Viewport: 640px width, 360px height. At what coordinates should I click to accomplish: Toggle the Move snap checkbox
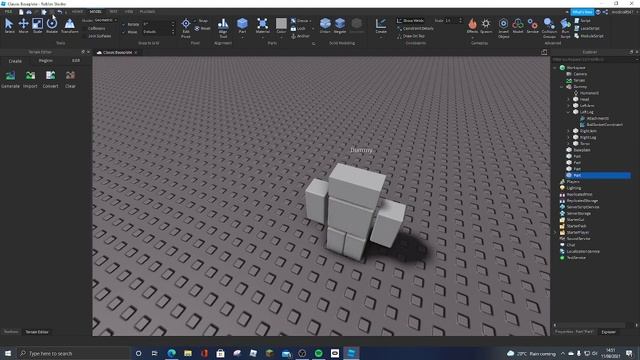(124, 32)
